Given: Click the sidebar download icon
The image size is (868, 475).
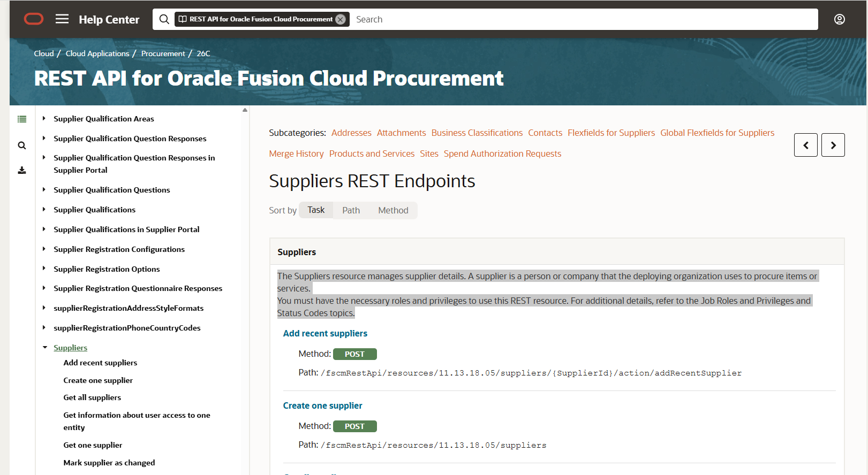Looking at the screenshot, I should (x=22, y=170).
